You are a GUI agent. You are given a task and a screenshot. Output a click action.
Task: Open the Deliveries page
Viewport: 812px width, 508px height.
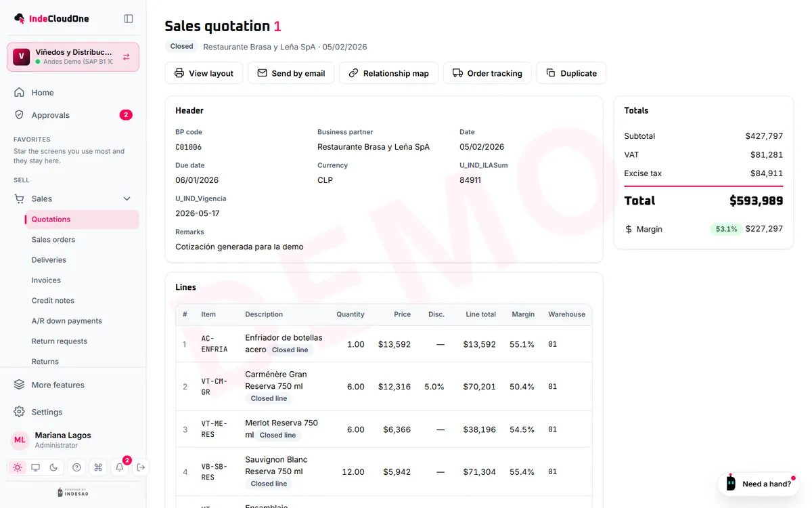[x=81, y=260]
